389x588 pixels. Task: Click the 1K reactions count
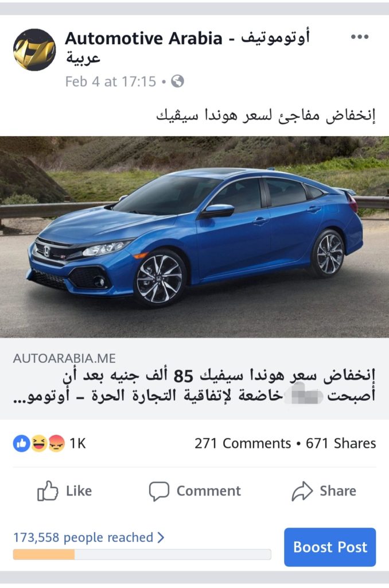(77, 443)
